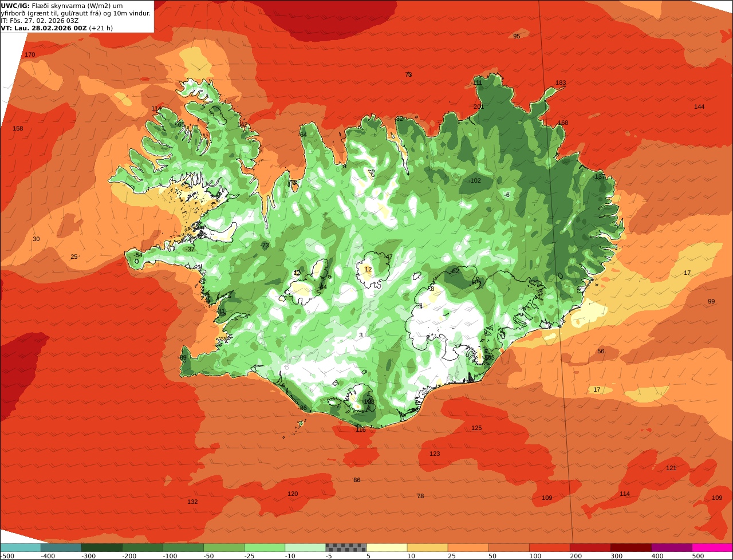Screen dimensions: 733x560
Task: Select the map value 30
Action: (x=36, y=239)
